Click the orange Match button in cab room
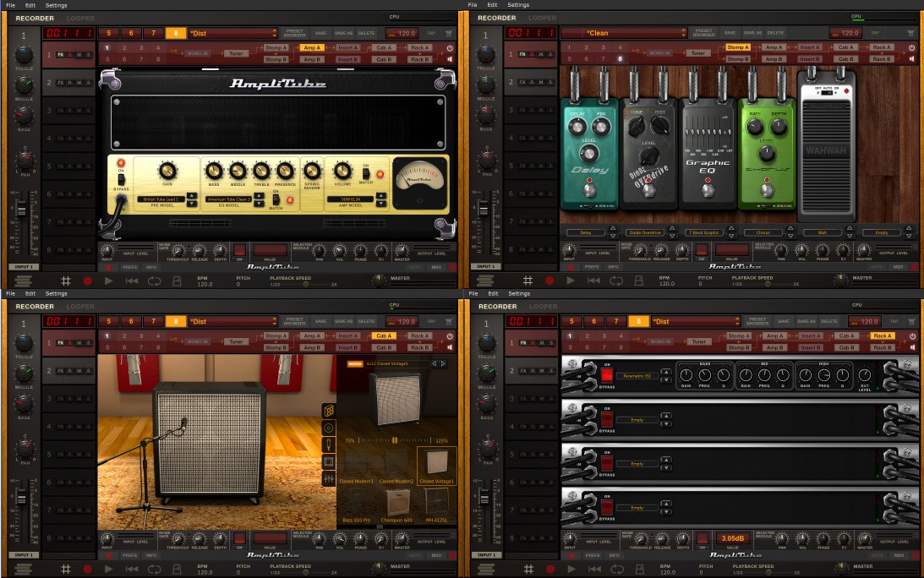This screenshot has width=924, height=578. pos(355,363)
